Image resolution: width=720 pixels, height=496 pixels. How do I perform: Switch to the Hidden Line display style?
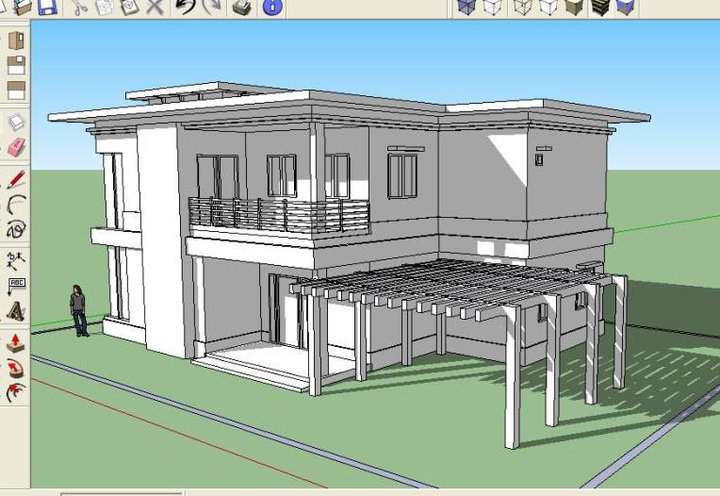[548, 6]
